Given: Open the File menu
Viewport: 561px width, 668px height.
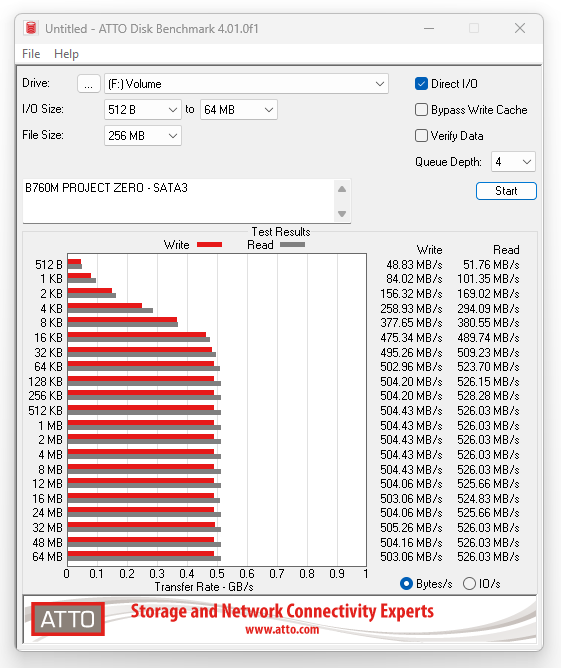Looking at the screenshot, I should 31,54.
